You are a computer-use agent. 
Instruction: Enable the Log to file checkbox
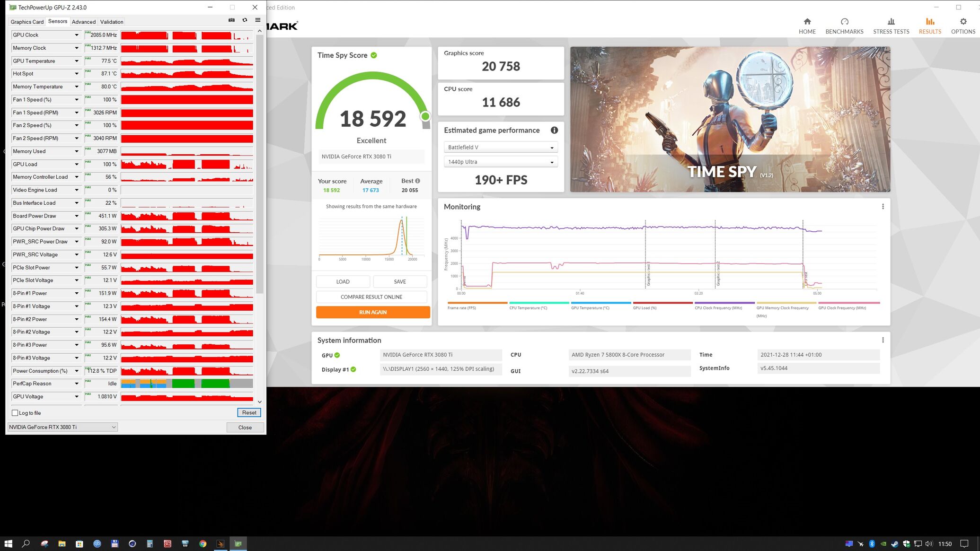click(15, 413)
